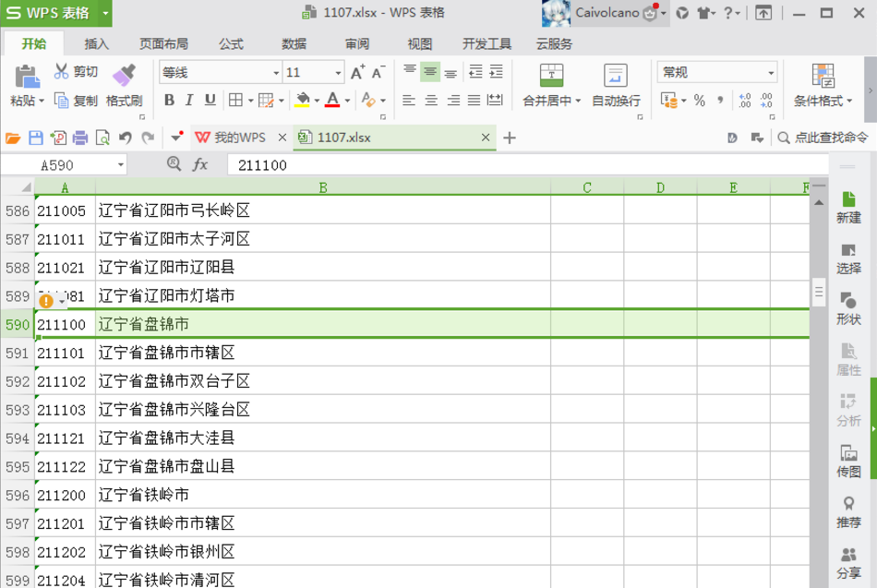Open fill color dropdown arrow
877x588 pixels.
[317, 101]
